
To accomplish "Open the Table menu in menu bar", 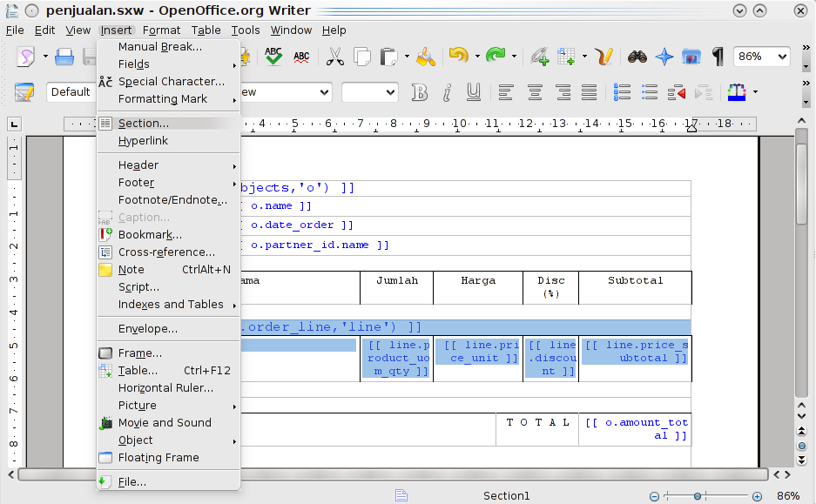I will click(206, 30).
